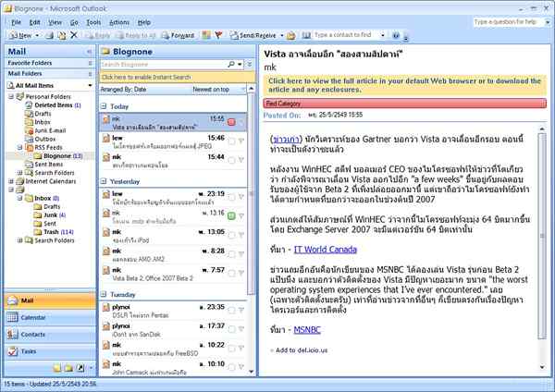Click the 'Click here to enable Instant Search' bar
The width and height of the screenshot is (555, 392).
click(x=177, y=77)
